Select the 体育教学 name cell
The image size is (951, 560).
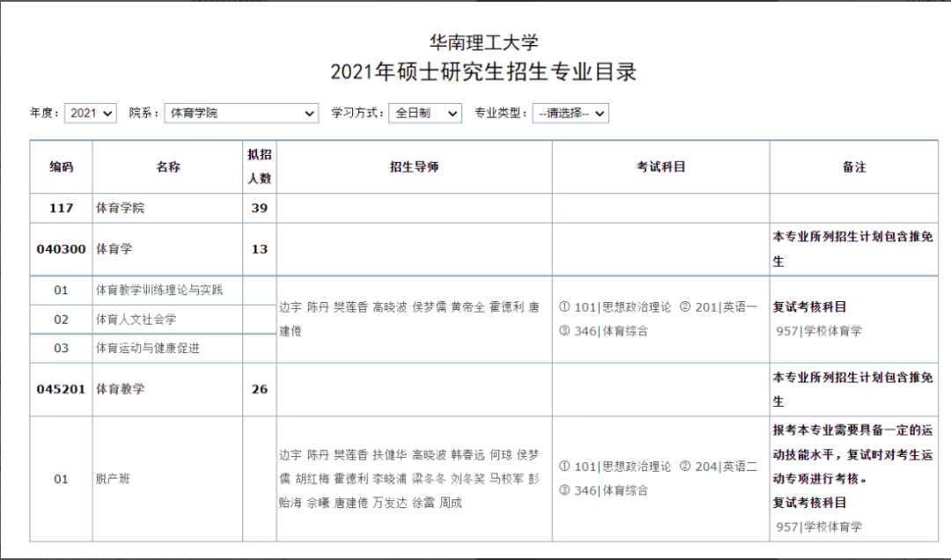(167, 389)
